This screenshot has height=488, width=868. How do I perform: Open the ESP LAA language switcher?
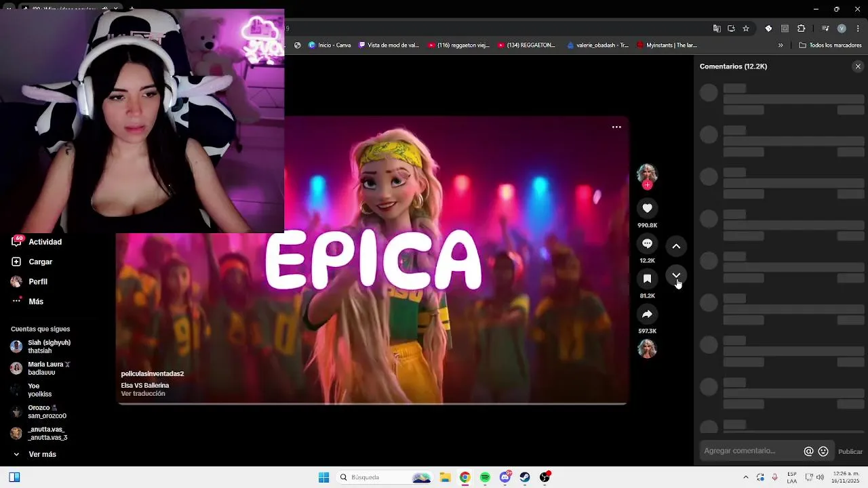[792, 477]
